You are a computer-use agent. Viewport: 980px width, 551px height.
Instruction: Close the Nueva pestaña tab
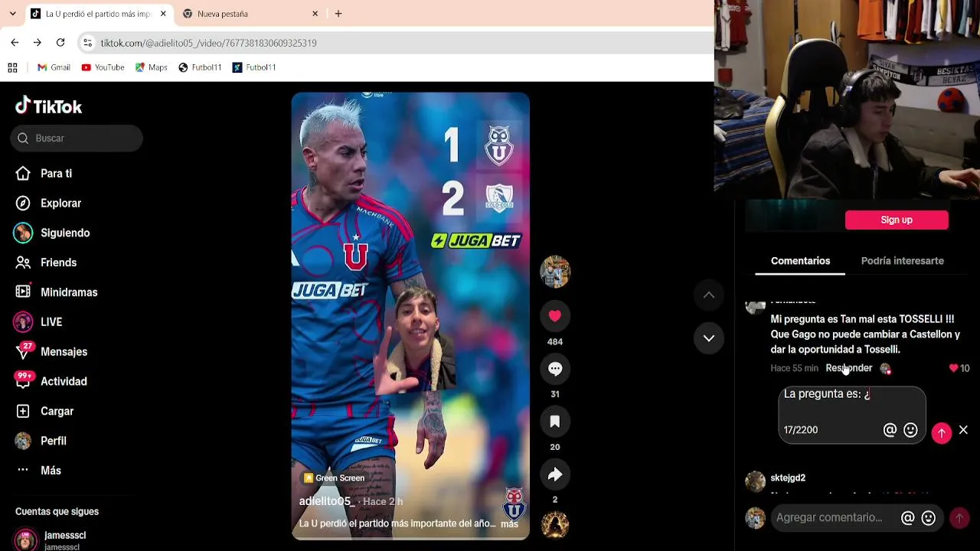click(x=315, y=14)
